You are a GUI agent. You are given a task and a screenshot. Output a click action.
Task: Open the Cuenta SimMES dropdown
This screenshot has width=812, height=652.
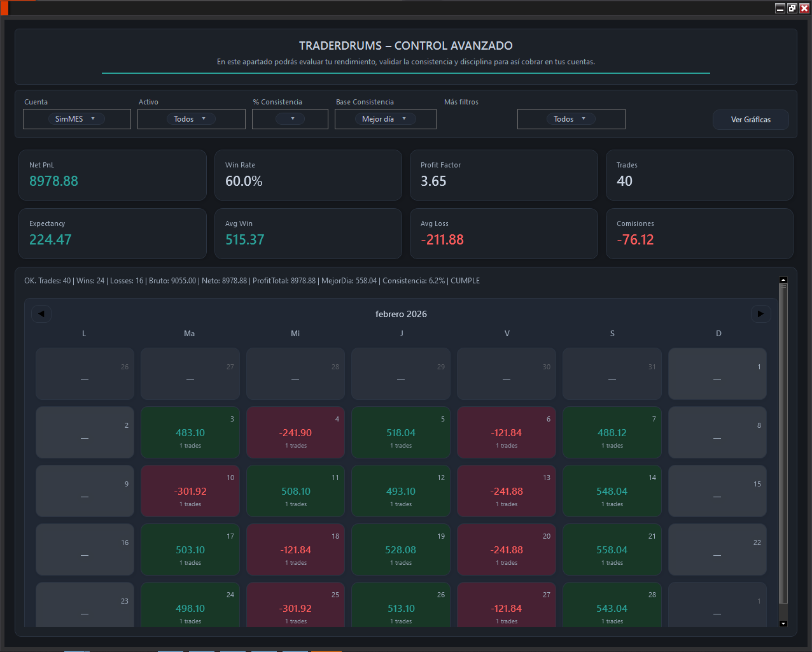[x=76, y=119]
